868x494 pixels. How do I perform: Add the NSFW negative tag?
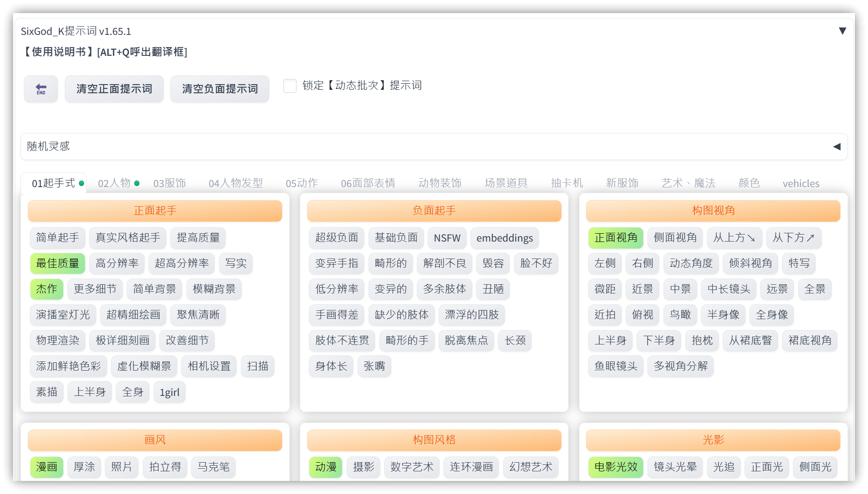click(x=447, y=238)
